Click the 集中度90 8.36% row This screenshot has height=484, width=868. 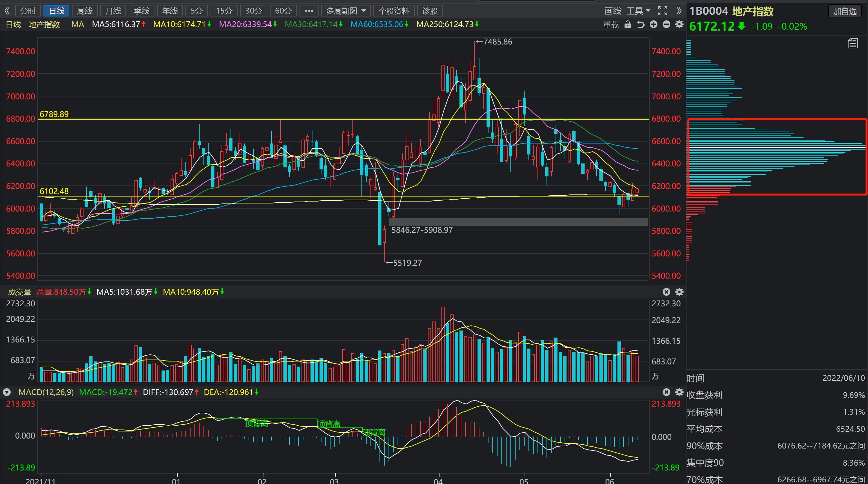pyautogui.click(x=776, y=463)
